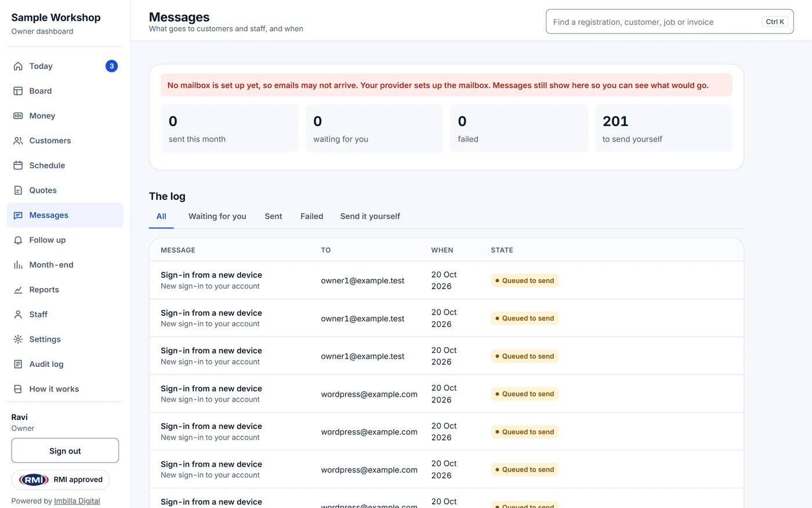Screen dimensions: 812x508
Task: Focus the registration, customer, job search field
Action: (669, 21)
